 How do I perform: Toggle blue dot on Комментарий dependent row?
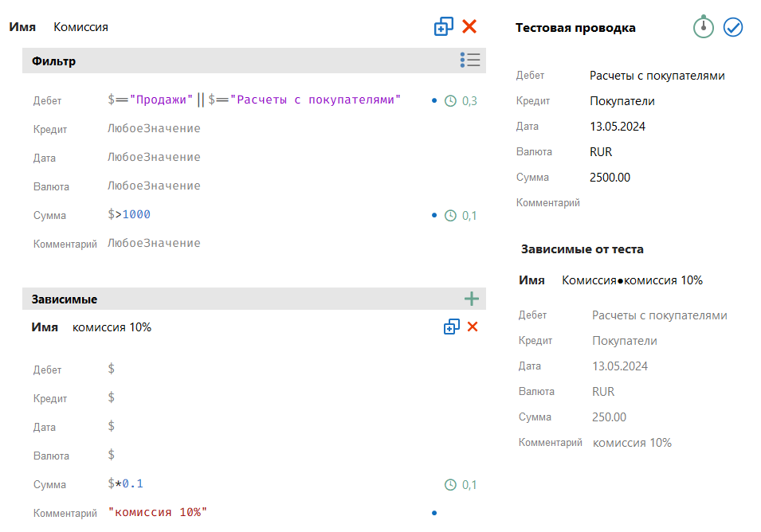[x=434, y=513]
